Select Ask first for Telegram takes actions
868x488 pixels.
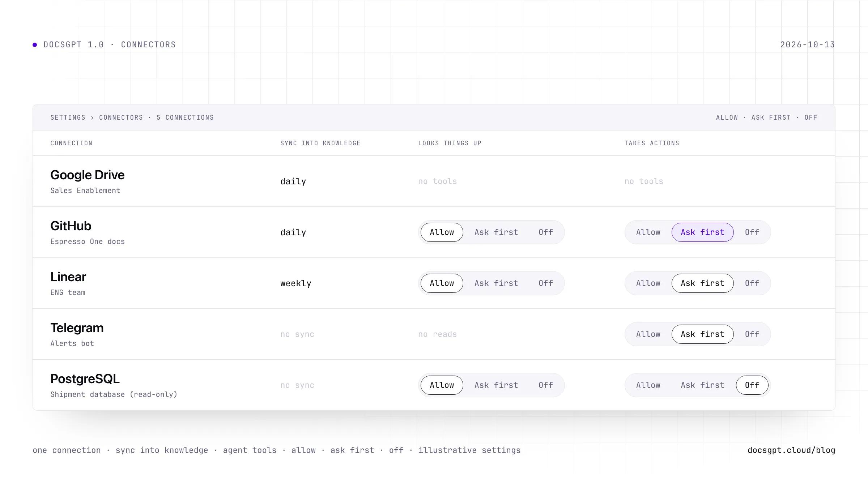pos(702,334)
